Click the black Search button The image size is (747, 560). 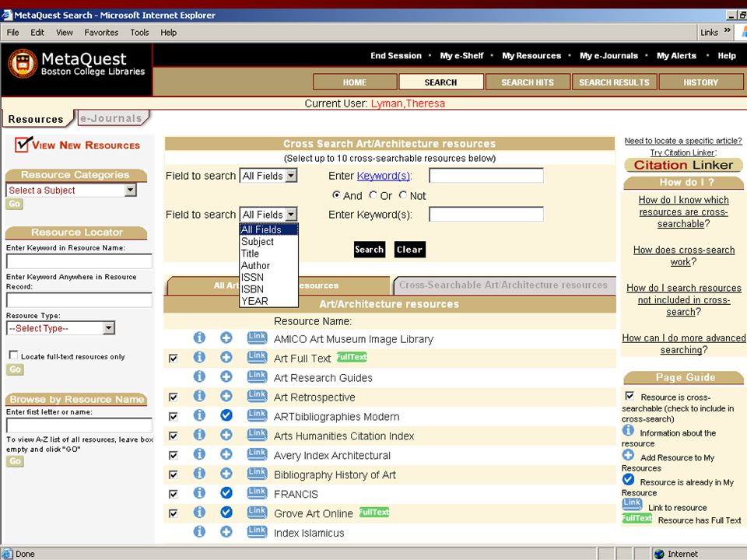[x=369, y=249]
